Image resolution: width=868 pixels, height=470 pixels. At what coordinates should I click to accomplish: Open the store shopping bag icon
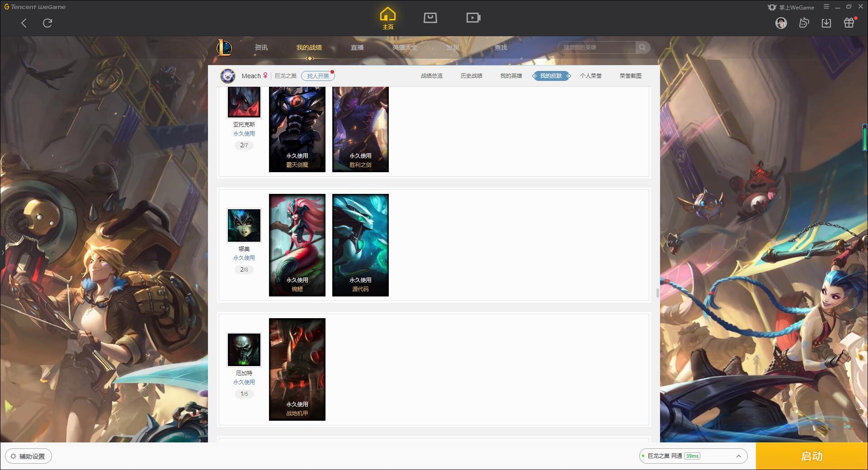click(430, 18)
